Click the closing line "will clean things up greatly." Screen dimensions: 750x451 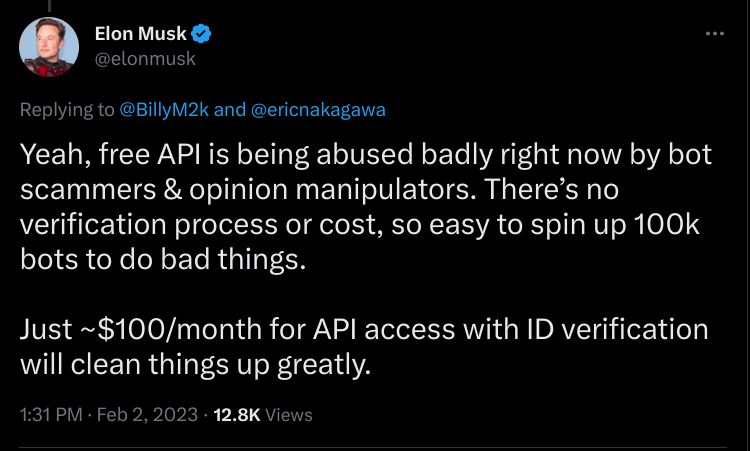(x=196, y=361)
